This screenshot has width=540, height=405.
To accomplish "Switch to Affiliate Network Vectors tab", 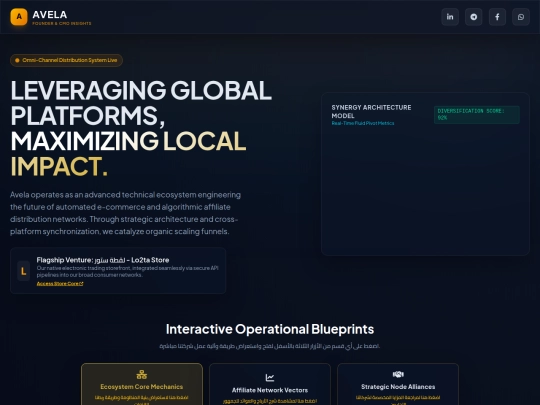I will (270, 384).
